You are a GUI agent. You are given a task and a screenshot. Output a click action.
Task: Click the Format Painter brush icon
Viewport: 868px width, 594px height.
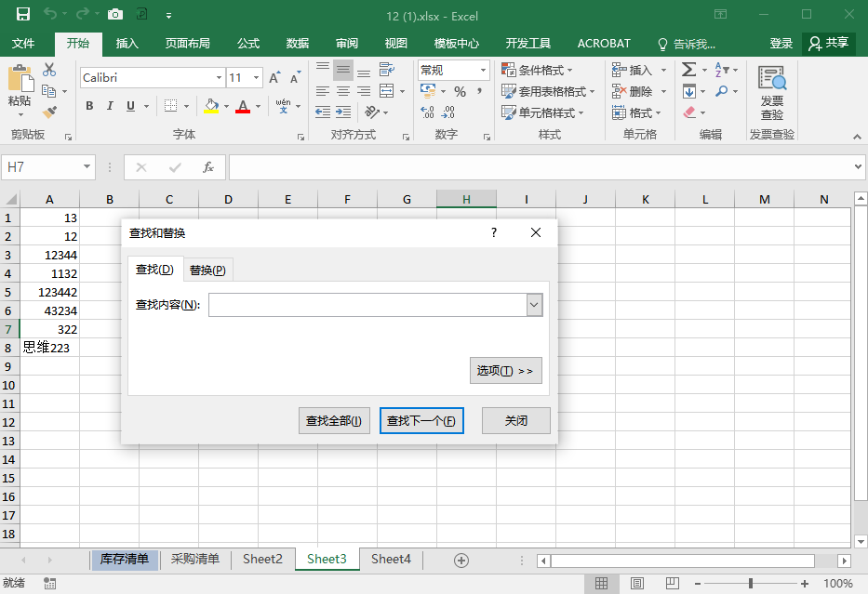click(x=49, y=112)
